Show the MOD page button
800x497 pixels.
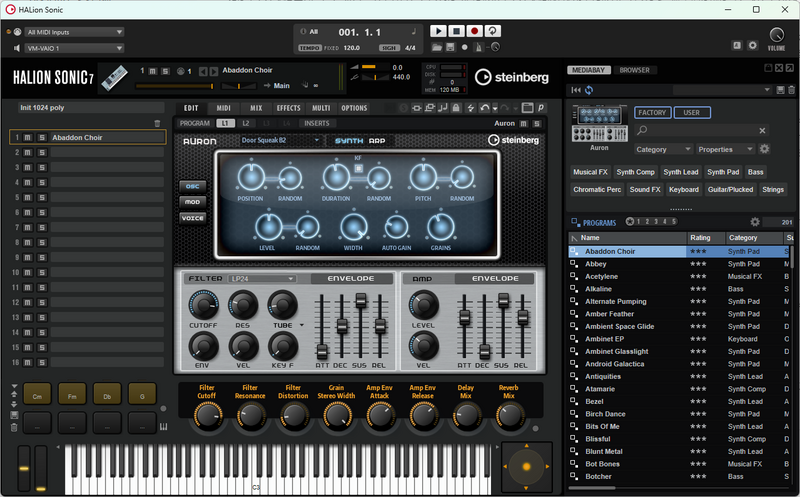(x=192, y=202)
